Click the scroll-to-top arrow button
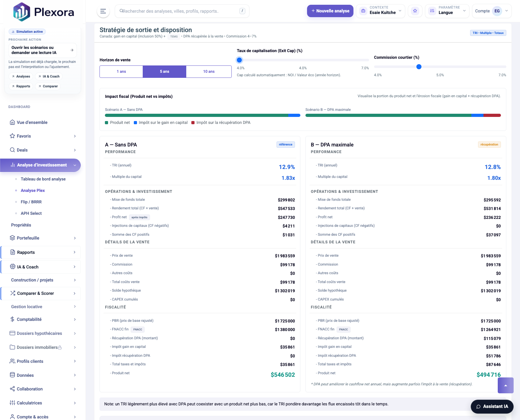 pyautogui.click(x=505, y=385)
